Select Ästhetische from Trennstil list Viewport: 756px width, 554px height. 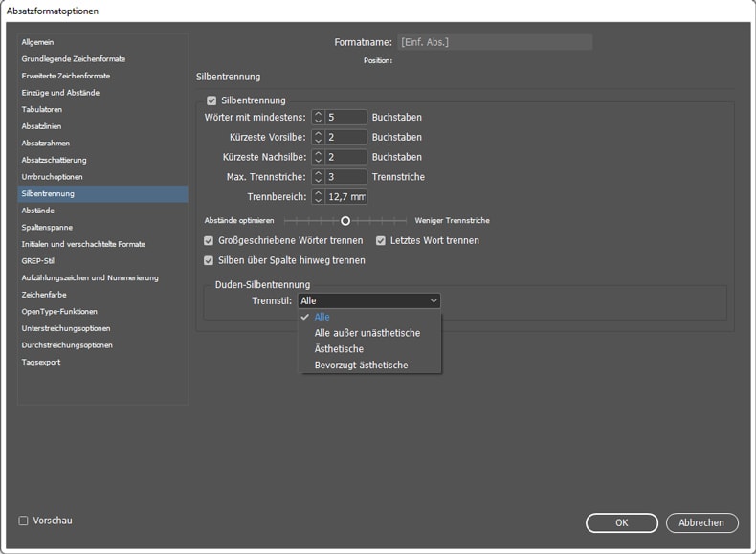(x=339, y=349)
